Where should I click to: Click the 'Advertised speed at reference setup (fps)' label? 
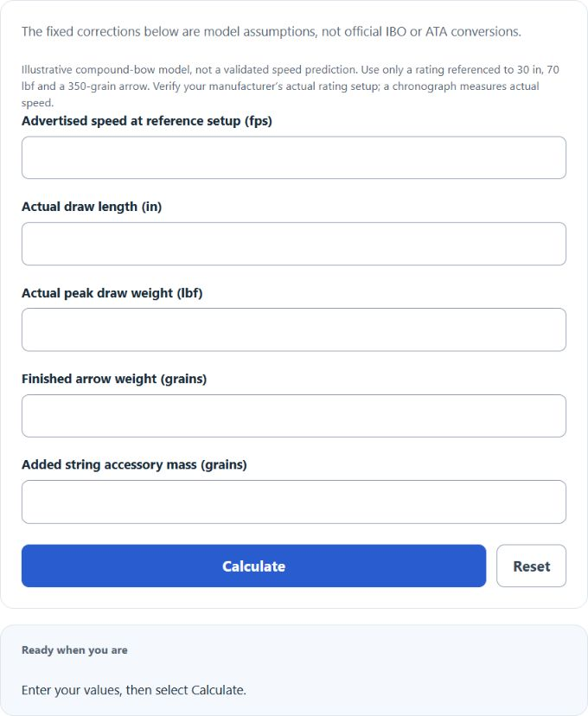pyautogui.click(x=147, y=121)
